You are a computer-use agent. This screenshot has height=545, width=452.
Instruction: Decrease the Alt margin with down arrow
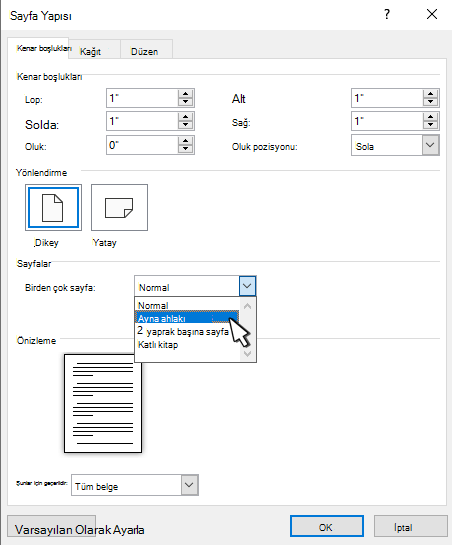tap(430, 102)
